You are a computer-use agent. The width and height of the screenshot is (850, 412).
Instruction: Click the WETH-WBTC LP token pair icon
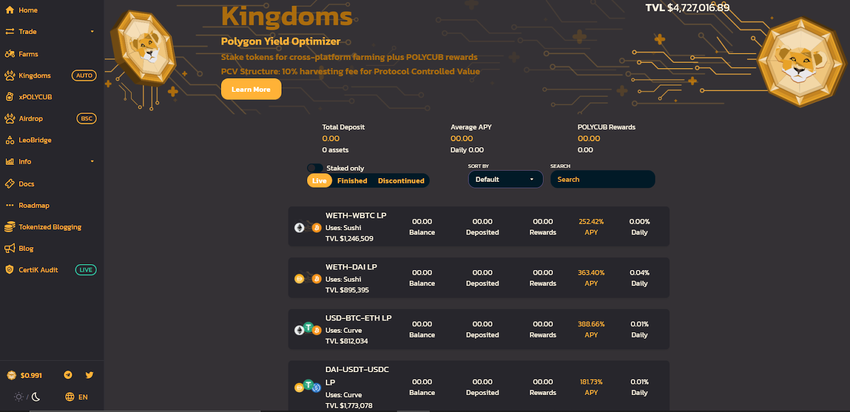click(307, 227)
